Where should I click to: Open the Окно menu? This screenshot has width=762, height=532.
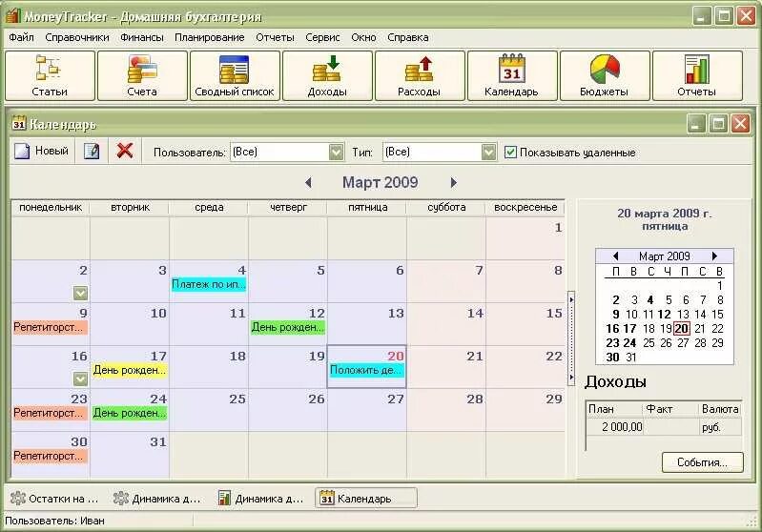(x=363, y=37)
